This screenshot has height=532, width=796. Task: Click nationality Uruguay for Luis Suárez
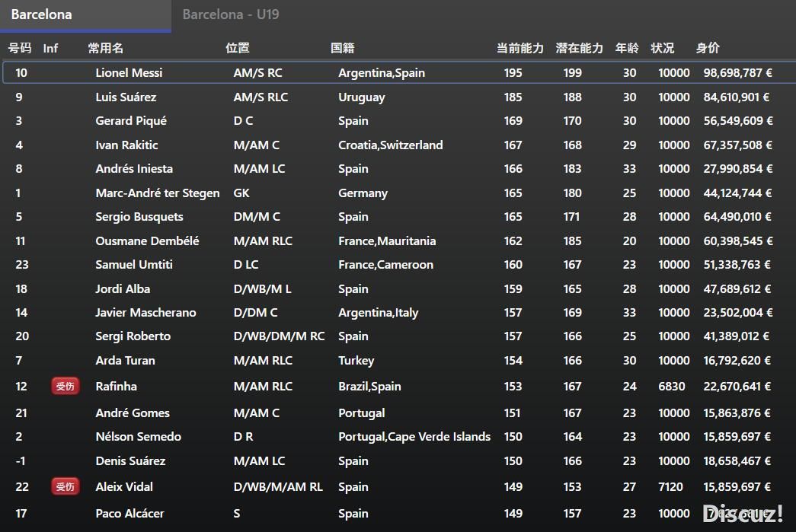(x=362, y=97)
